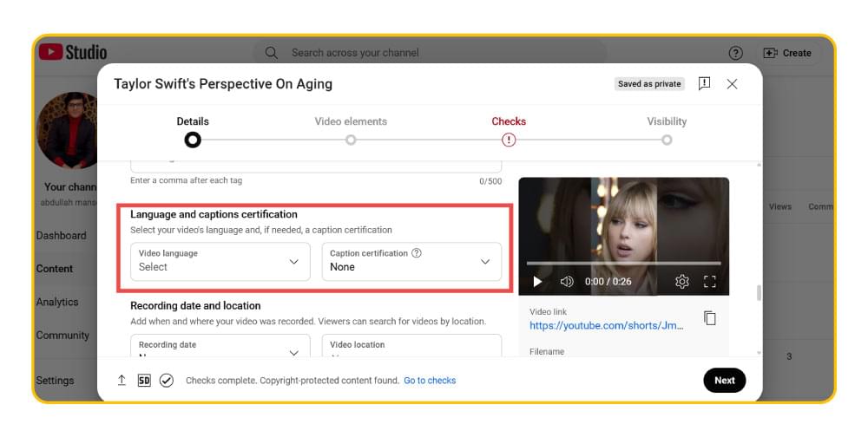Open Analytics in the sidebar
This screenshot has height=437, width=868.
pyautogui.click(x=57, y=302)
